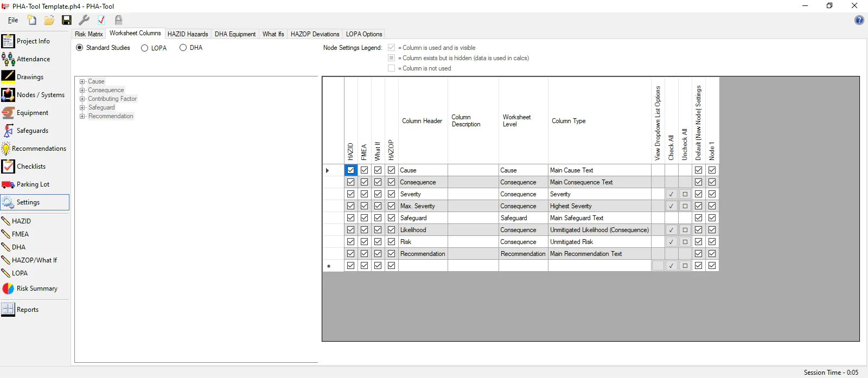Click Uncheck All button in Severity row
The image size is (868, 378).
(x=685, y=194)
